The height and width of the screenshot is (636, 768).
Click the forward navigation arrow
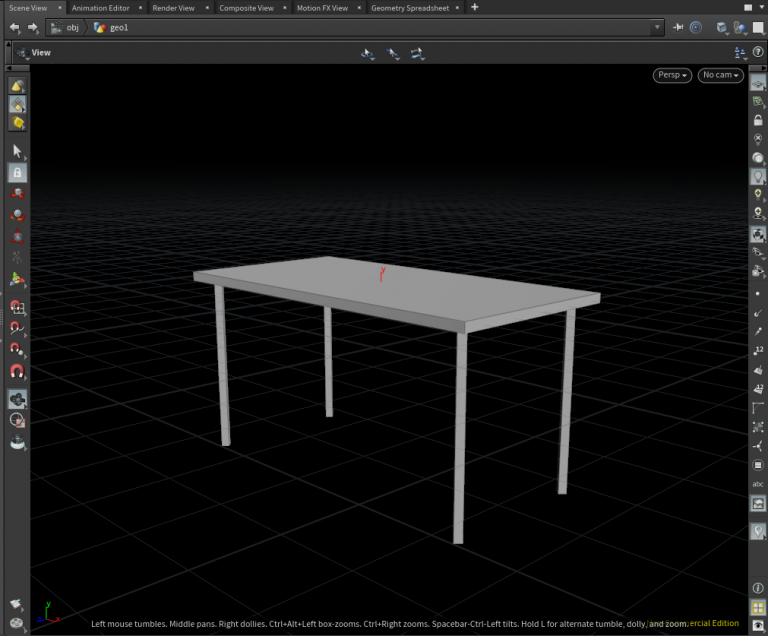tap(32, 28)
